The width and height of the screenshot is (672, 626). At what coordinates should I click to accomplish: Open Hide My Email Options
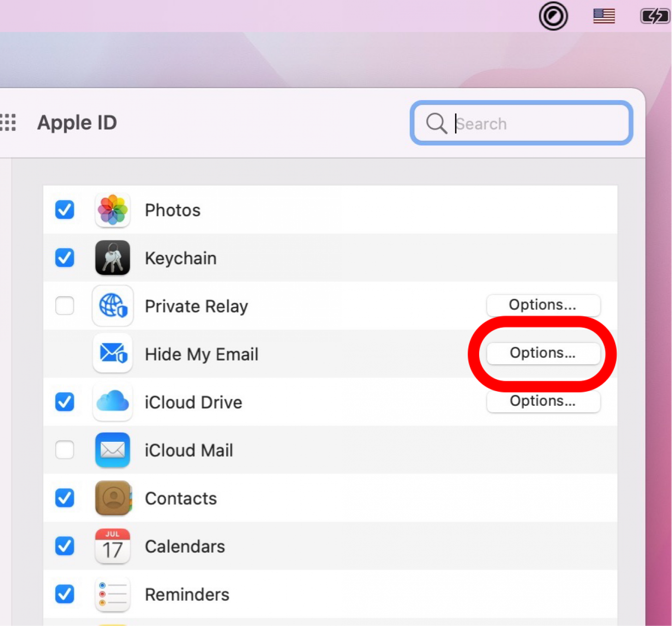(x=543, y=353)
